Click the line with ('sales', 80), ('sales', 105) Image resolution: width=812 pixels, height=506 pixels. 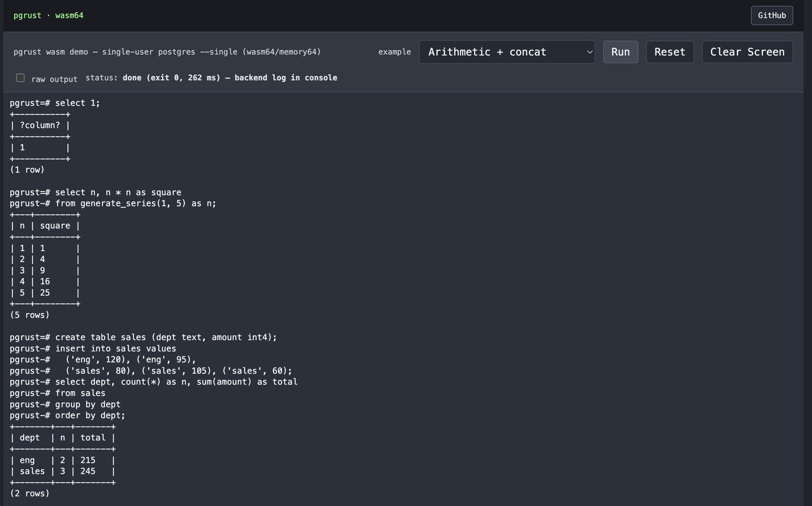(x=151, y=371)
